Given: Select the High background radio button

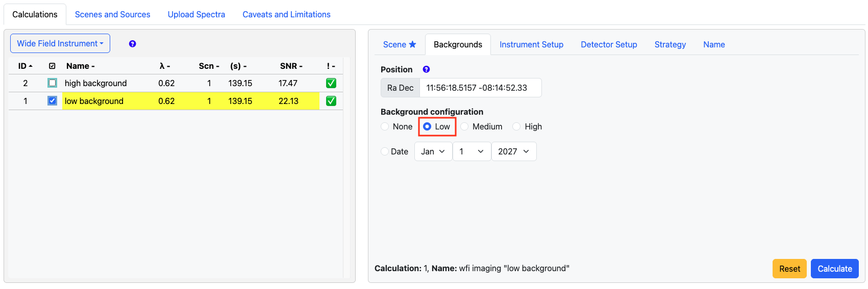Looking at the screenshot, I should tap(516, 126).
